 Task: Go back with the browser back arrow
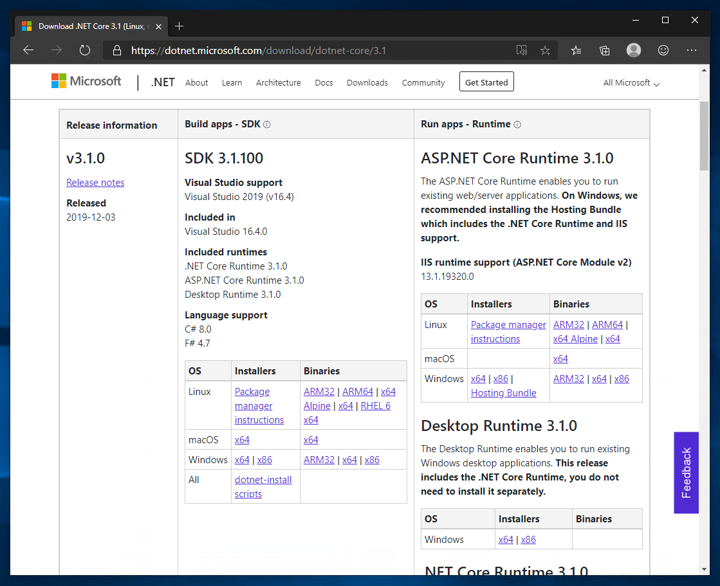[28, 50]
